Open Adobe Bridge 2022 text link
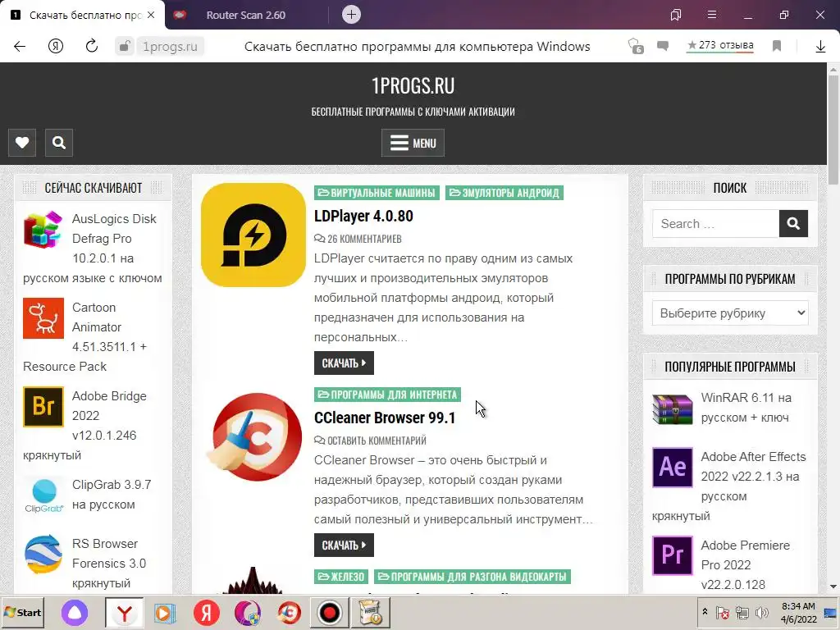The width and height of the screenshot is (840, 630). 84,426
